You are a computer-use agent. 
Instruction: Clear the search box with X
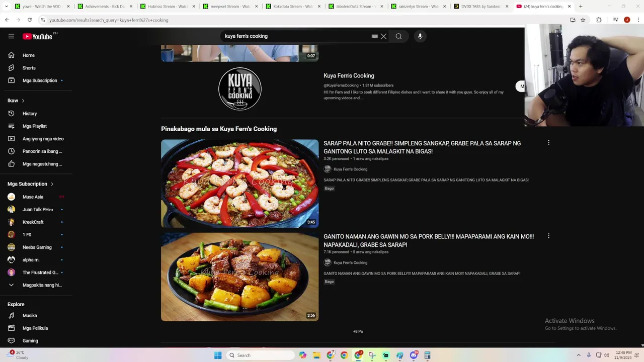383,36
